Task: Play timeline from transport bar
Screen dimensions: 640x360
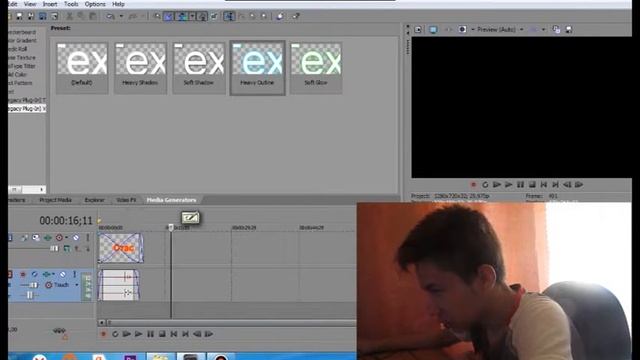Action: pyautogui.click(x=139, y=334)
